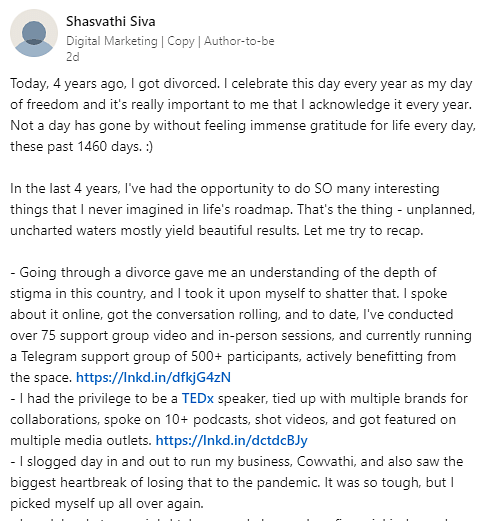Click the text Let me try to recap
Image resolution: width=495 pixels, height=521 pixels.
point(363,230)
